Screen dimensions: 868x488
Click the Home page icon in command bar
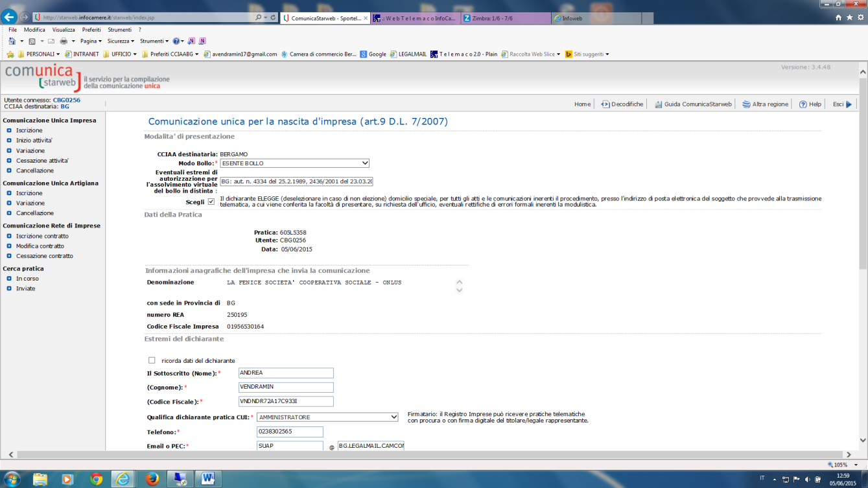click(x=12, y=41)
